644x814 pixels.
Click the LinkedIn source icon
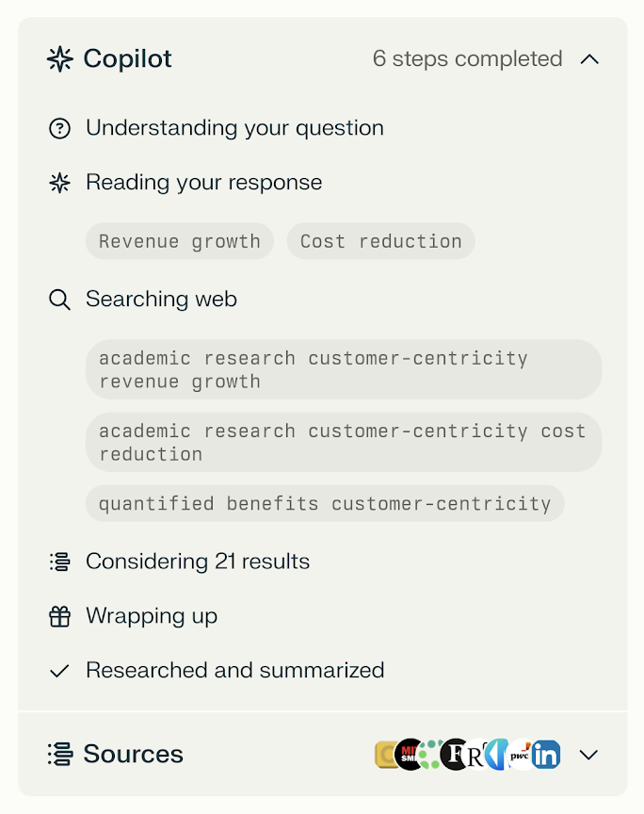[x=546, y=755]
